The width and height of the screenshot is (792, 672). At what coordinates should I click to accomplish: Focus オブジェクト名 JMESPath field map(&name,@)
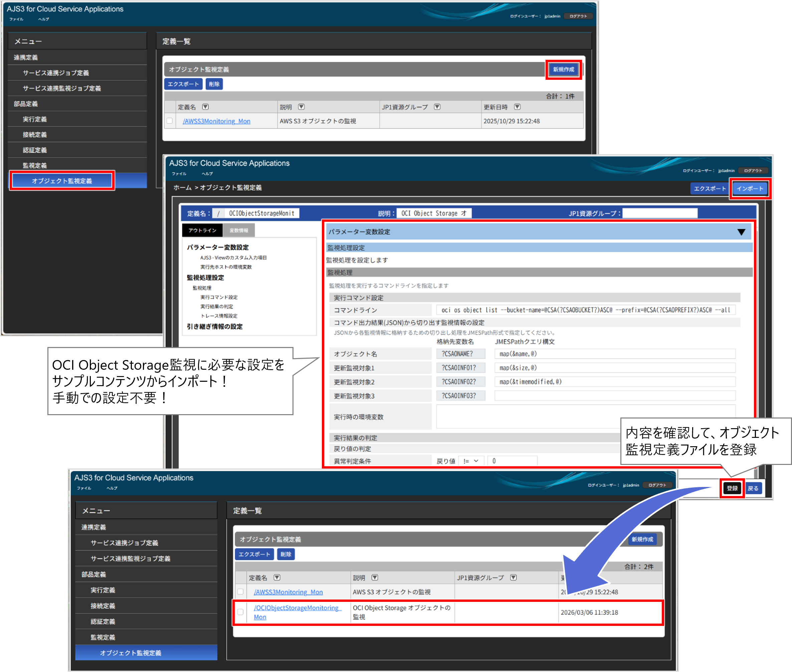pos(615,354)
